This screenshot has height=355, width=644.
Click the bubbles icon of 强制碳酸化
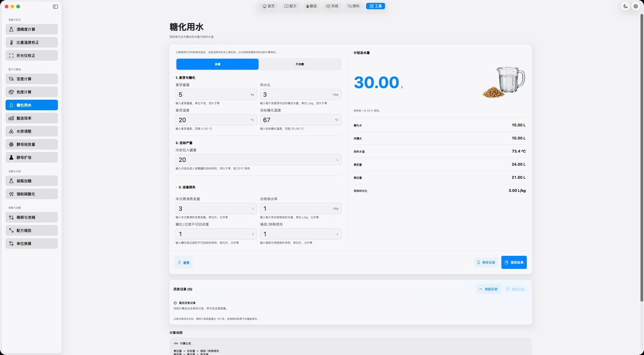pos(11,194)
